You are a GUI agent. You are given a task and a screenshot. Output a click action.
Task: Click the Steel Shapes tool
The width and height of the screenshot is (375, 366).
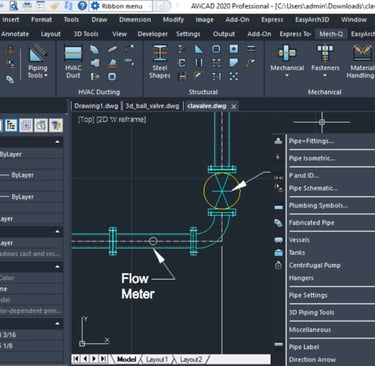click(160, 63)
